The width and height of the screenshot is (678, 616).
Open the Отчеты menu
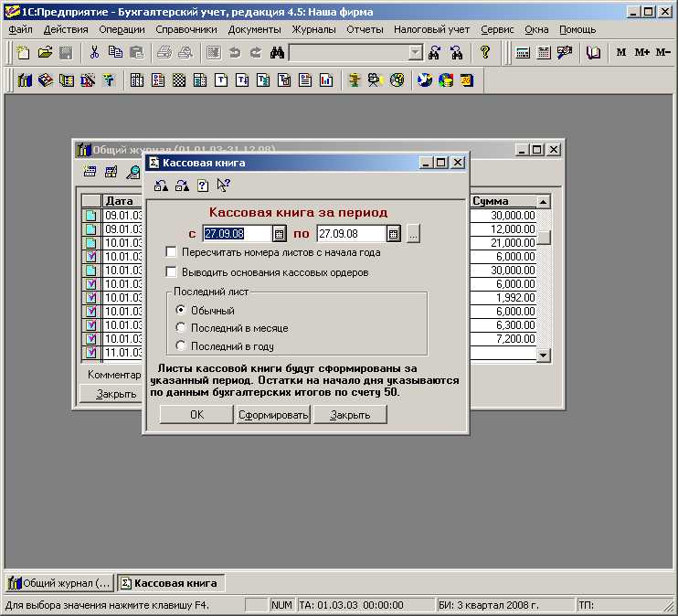365,29
